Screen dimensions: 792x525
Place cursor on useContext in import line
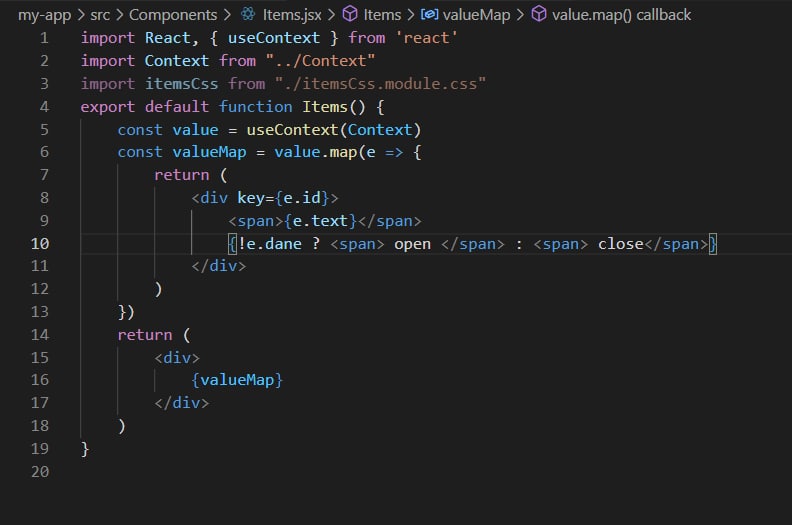coord(274,38)
